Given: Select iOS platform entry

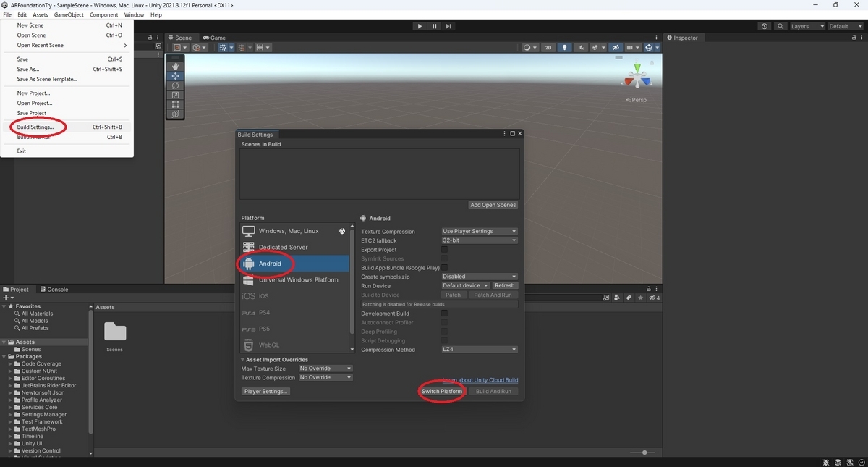Looking at the screenshot, I should tap(294, 296).
